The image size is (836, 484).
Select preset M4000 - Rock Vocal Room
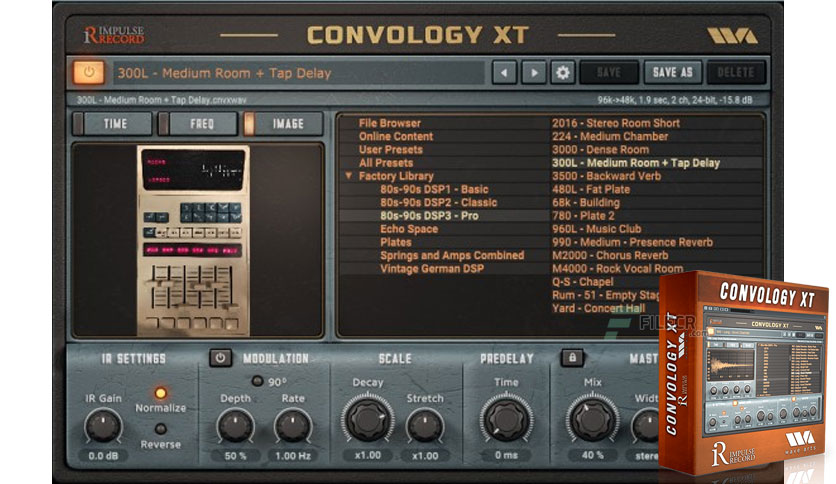tap(617, 269)
